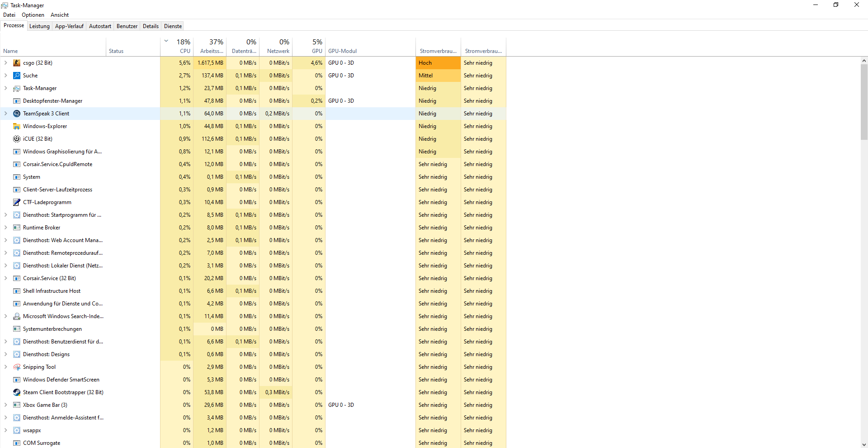Switch to the Benutzer tab
This screenshot has width=868, height=448.
(x=127, y=26)
